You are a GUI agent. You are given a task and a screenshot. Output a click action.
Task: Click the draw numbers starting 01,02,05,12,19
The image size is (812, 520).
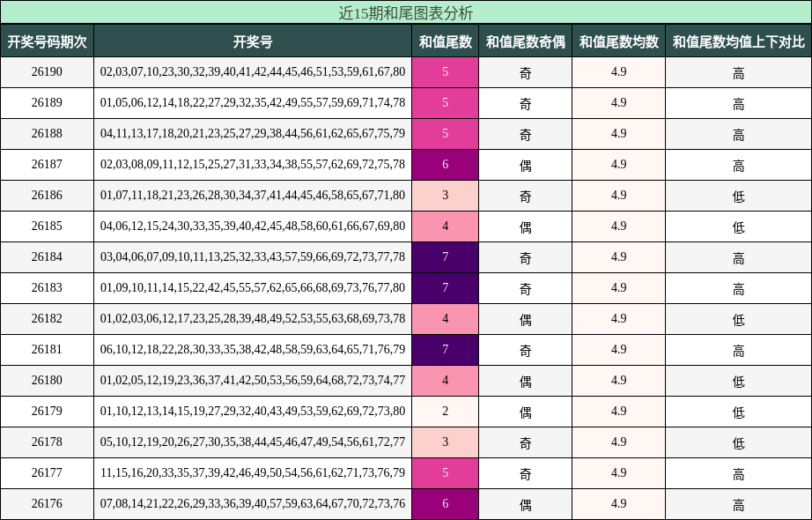click(253, 380)
